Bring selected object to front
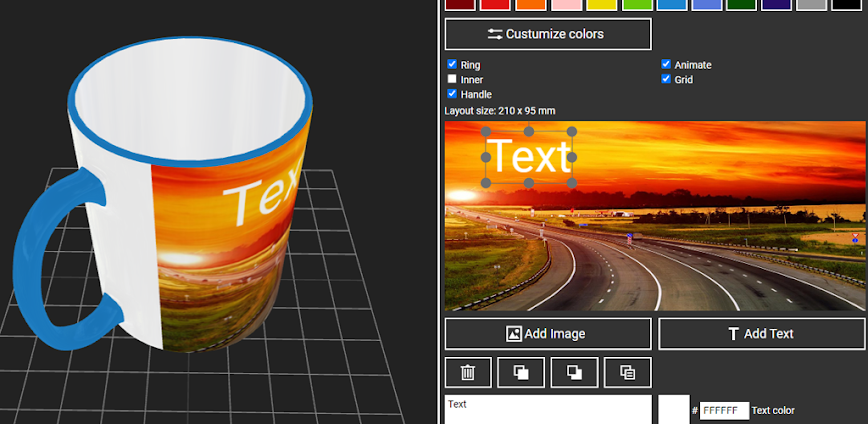The image size is (868, 424). click(x=521, y=373)
